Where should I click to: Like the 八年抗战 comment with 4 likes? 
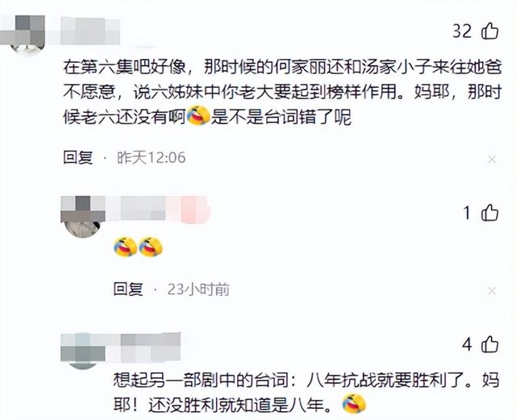click(490, 344)
